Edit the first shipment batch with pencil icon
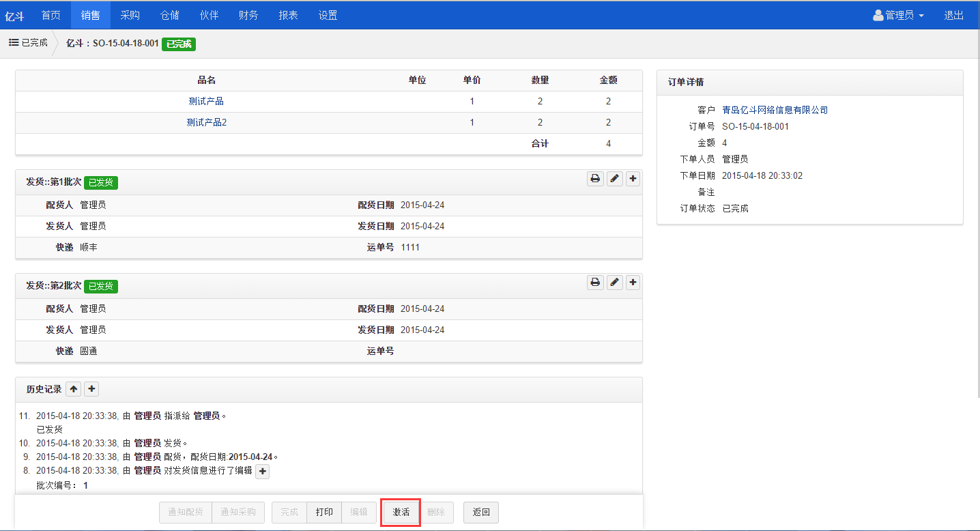Image resolution: width=980 pixels, height=531 pixels. coord(614,179)
